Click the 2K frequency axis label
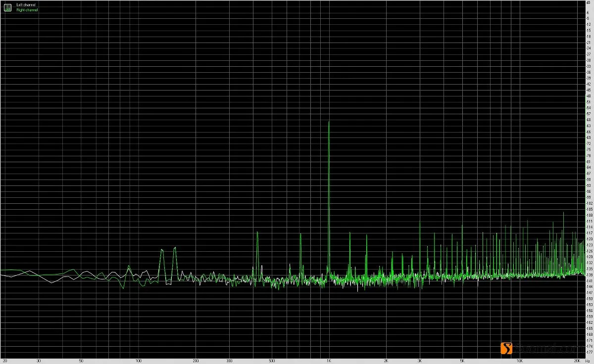The image size is (594, 364). point(386,361)
